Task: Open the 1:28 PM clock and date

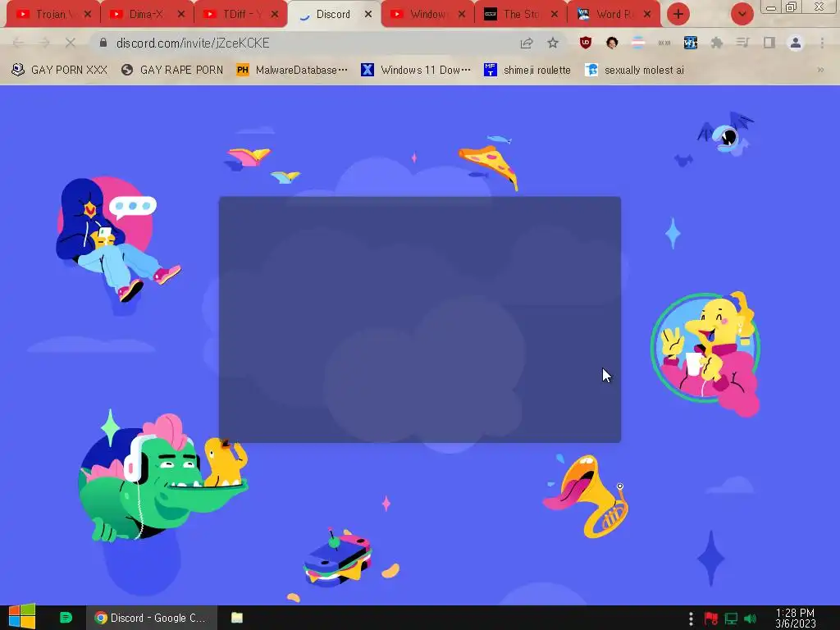Action: click(795, 619)
